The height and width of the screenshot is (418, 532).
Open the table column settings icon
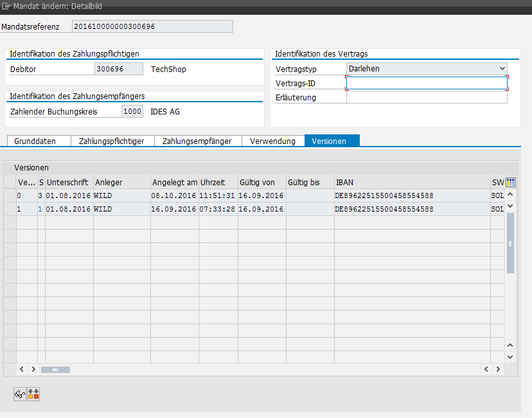[511, 182]
